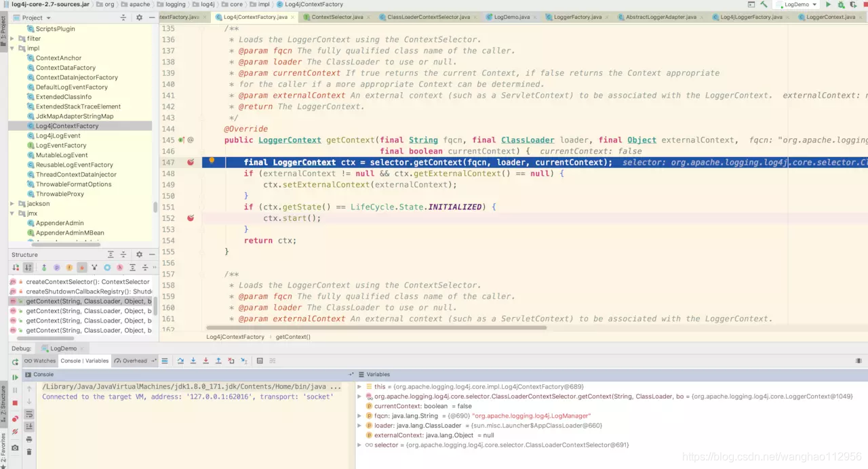Expand the filter package
Viewport: 868px width, 469px height.
[x=12, y=39]
